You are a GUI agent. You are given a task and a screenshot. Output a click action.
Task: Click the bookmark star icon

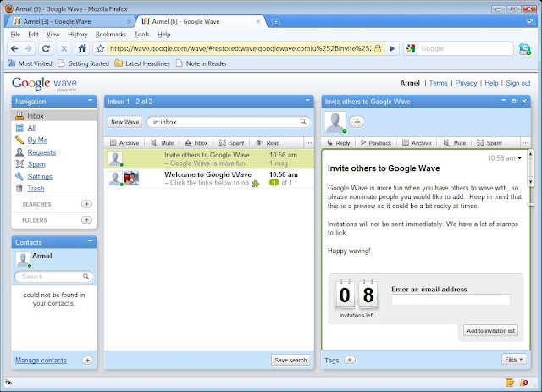pyautogui.click(x=100, y=49)
